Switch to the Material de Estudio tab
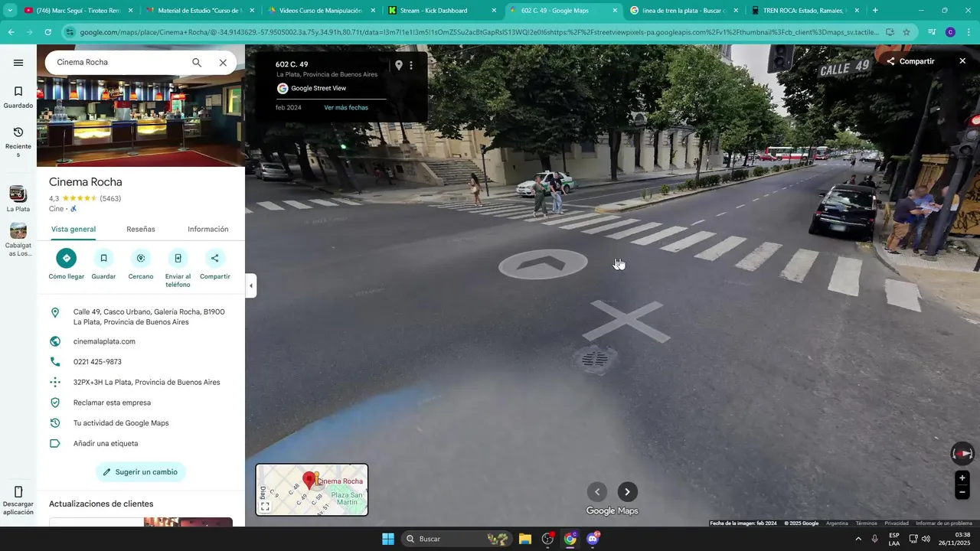980x551 pixels. (x=200, y=11)
